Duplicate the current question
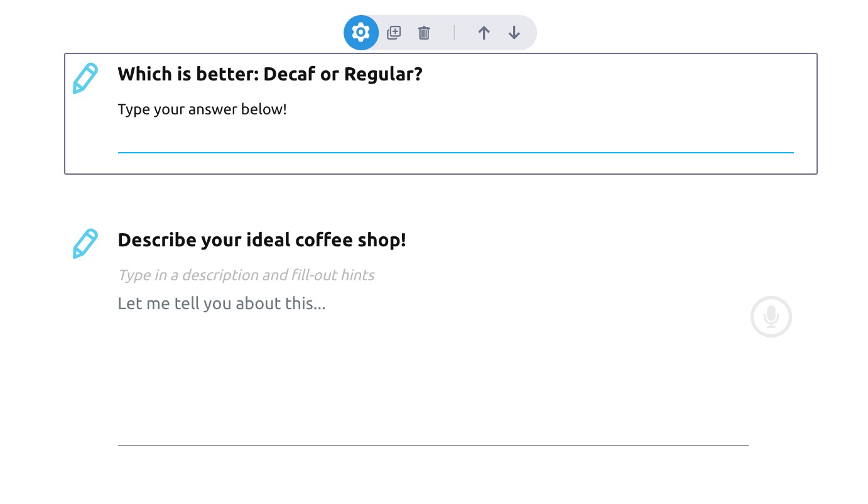The image size is (868, 504). pyautogui.click(x=394, y=32)
